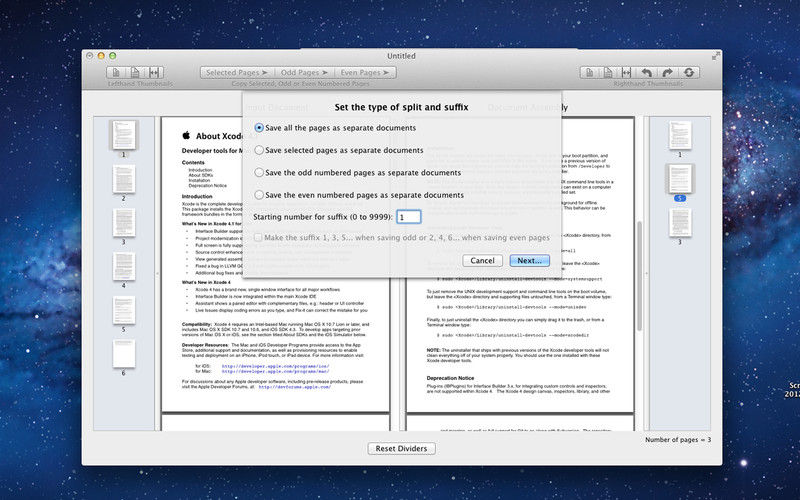Screen dimensions: 800x500
Task: Click the 'Set the type of split and suffix' heading
Action: 401,107
